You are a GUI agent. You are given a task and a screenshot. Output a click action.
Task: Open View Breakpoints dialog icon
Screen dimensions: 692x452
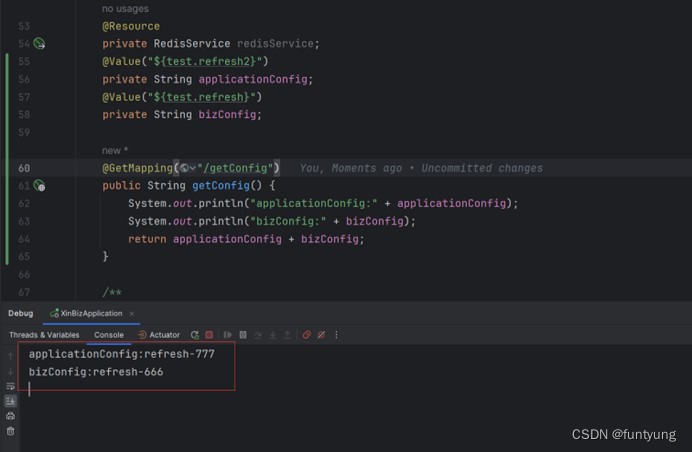point(306,335)
